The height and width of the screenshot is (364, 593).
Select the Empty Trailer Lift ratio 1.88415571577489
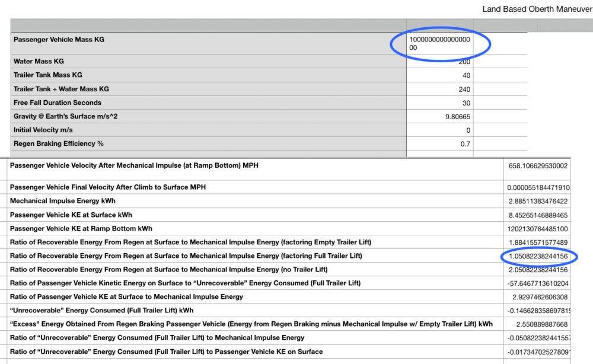[538, 242]
